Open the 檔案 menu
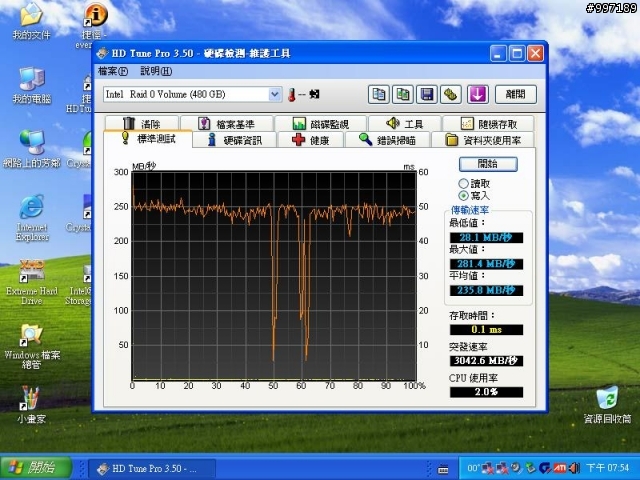Screen dimensions: 640x480 (113, 71)
